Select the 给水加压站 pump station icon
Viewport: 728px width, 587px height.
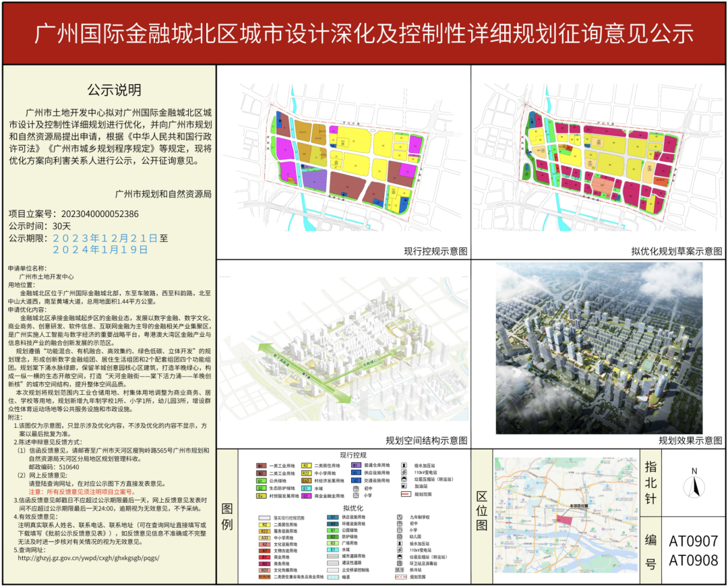404,466
